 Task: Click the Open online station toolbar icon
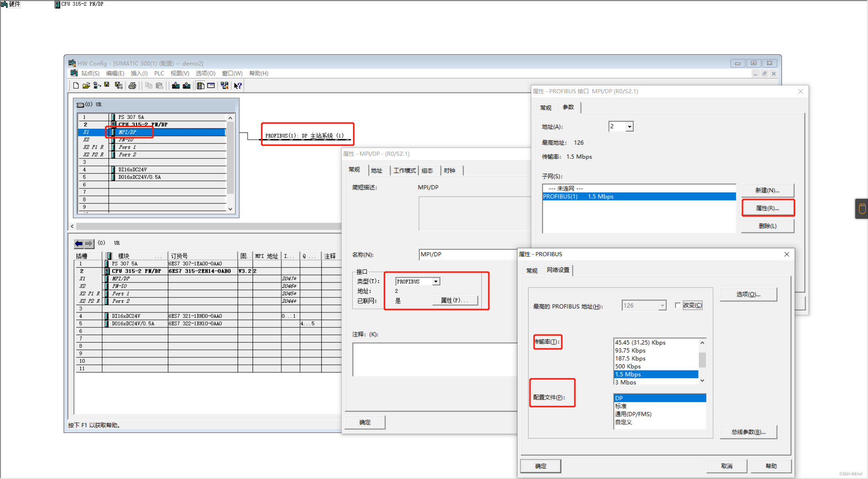click(x=97, y=86)
